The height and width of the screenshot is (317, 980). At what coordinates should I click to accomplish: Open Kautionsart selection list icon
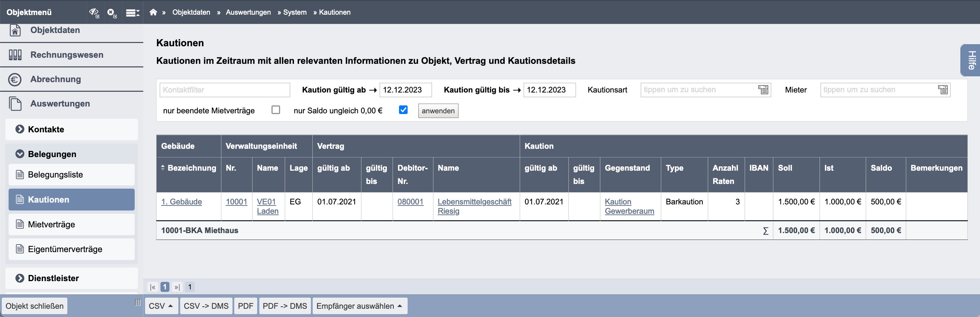point(763,90)
